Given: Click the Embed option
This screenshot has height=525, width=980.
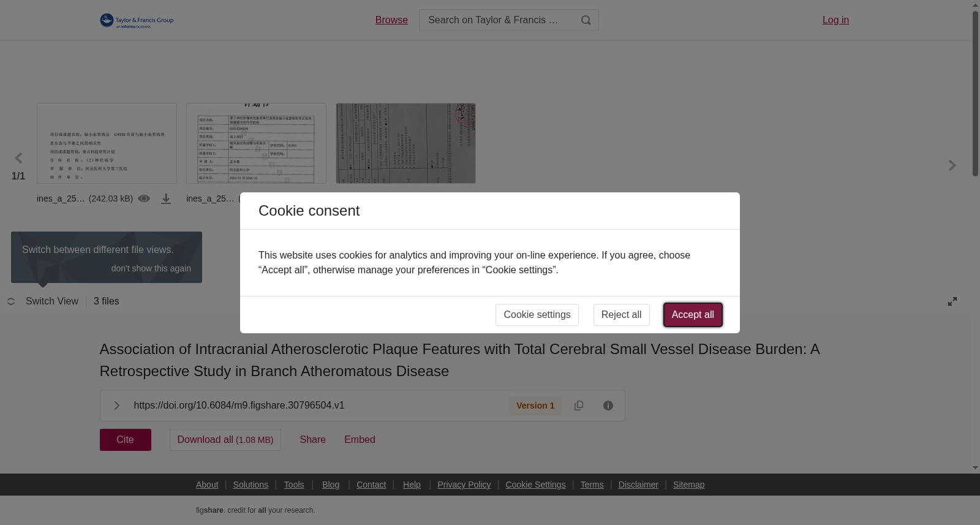Looking at the screenshot, I should [360, 440].
